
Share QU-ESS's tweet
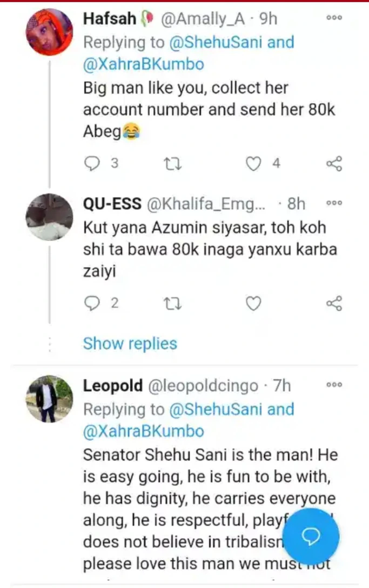click(x=334, y=304)
